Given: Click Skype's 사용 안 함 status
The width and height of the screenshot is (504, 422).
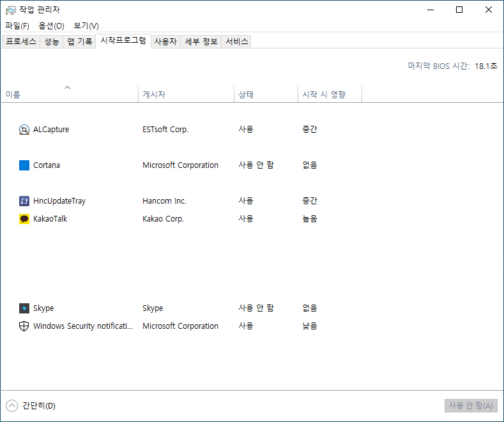Looking at the screenshot, I should [x=256, y=308].
